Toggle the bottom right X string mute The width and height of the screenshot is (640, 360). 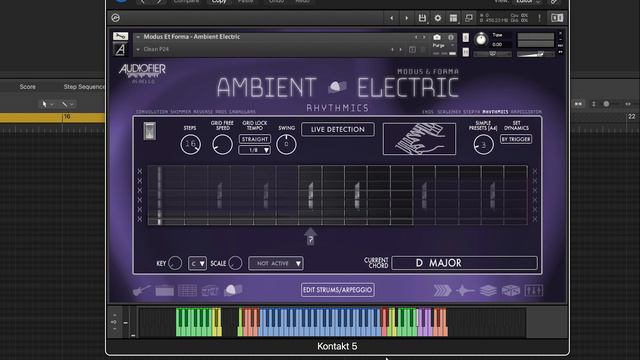click(535, 219)
